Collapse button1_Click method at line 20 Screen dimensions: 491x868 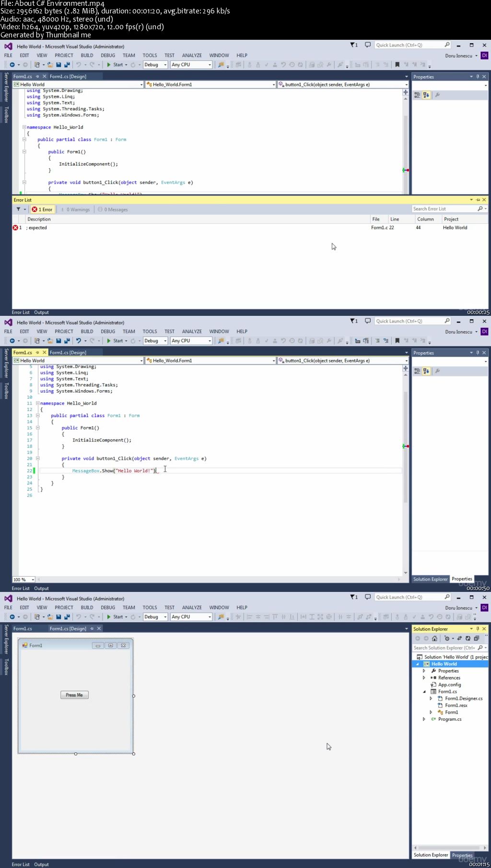pyautogui.click(x=37, y=458)
